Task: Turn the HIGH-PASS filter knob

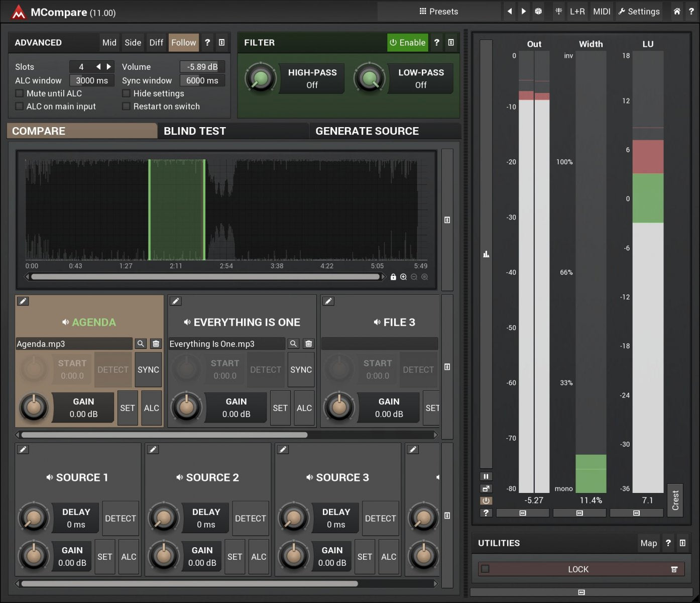Action: 261,78
